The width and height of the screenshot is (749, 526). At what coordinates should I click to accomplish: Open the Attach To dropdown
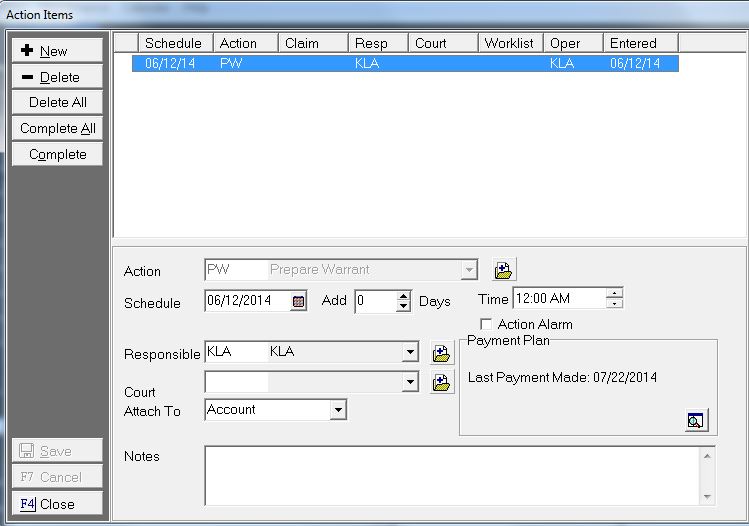click(x=338, y=410)
